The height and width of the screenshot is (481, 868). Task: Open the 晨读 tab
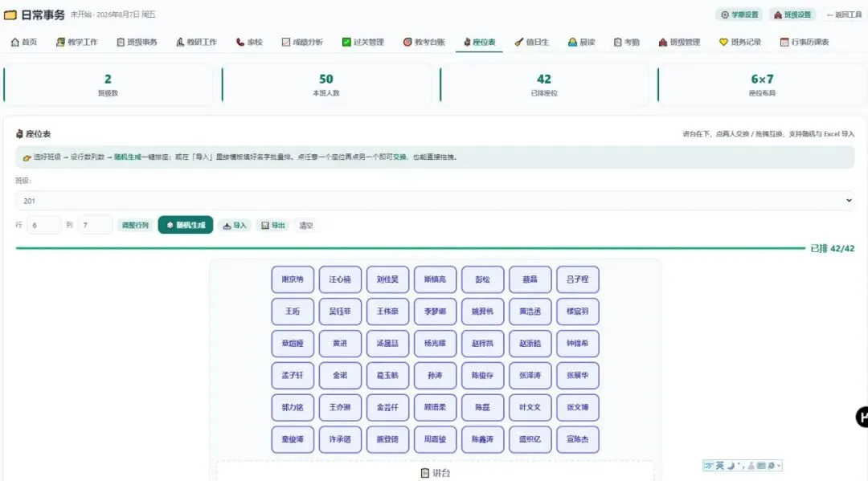[x=581, y=42]
